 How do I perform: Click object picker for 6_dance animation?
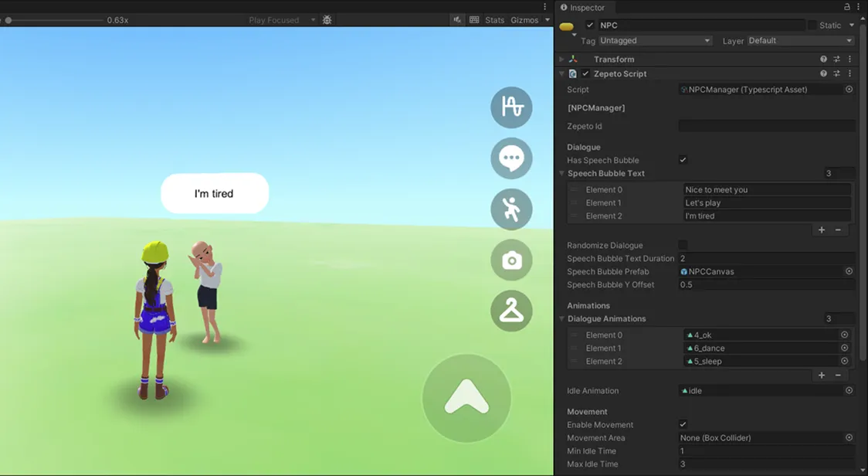[x=844, y=348]
